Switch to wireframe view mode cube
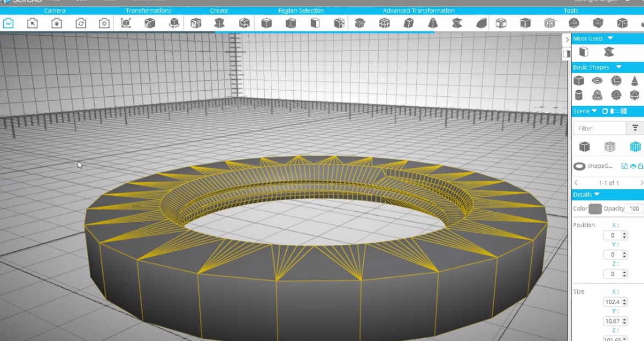 point(610,146)
